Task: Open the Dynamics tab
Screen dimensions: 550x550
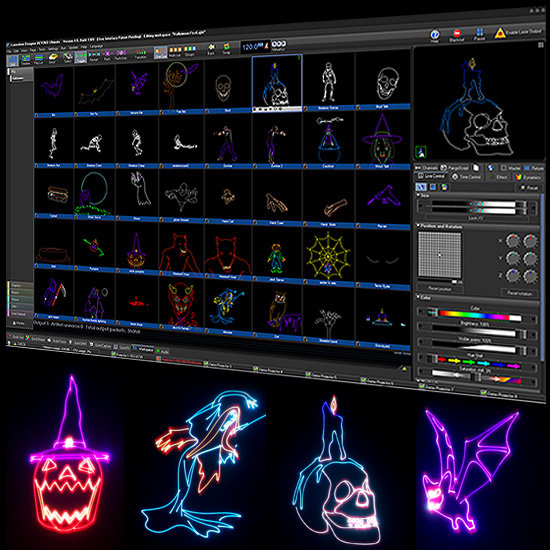Action: tap(528, 178)
